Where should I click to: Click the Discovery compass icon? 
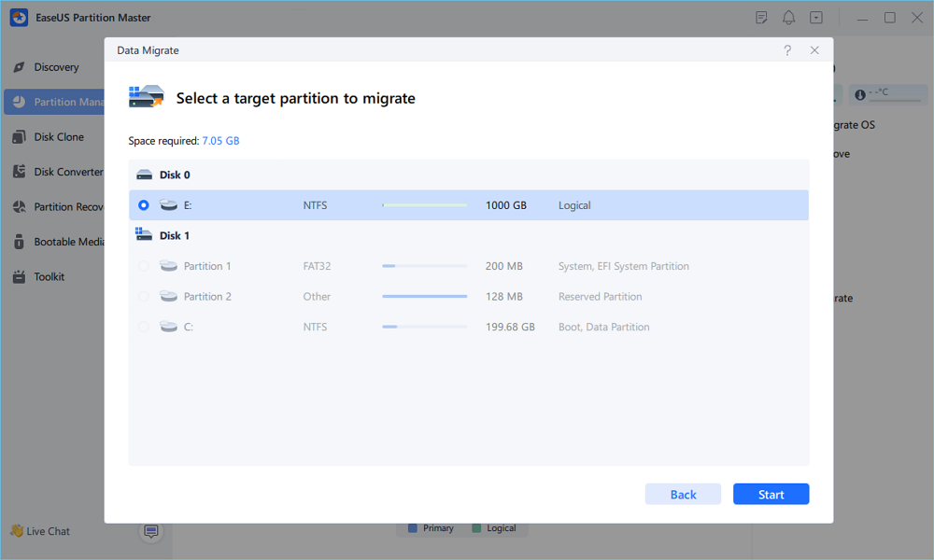point(19,67)
